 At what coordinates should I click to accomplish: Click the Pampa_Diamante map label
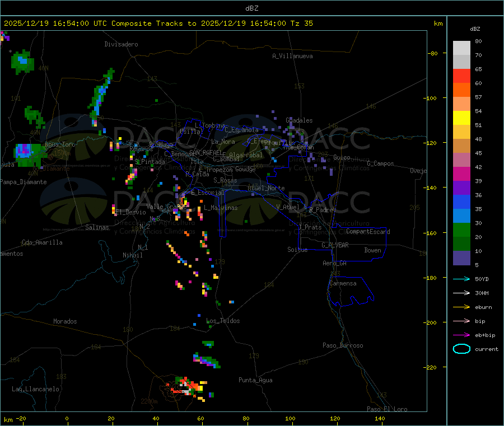point(24,182)
